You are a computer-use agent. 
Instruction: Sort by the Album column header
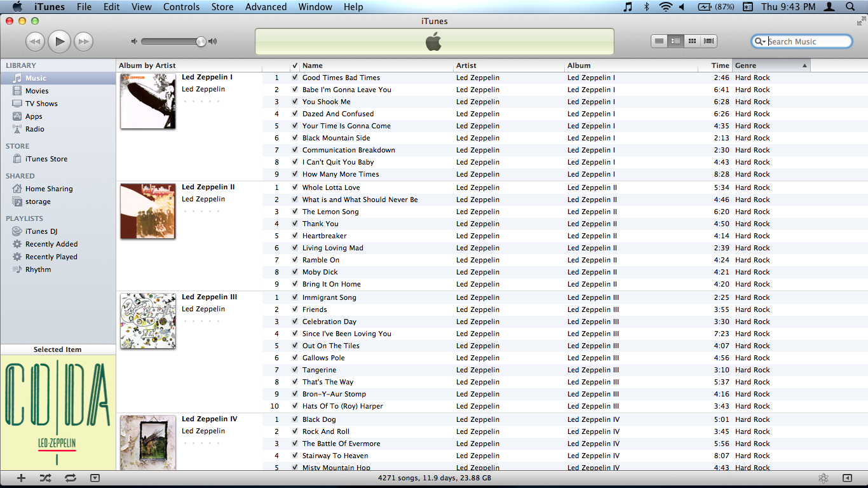point(632,65)
